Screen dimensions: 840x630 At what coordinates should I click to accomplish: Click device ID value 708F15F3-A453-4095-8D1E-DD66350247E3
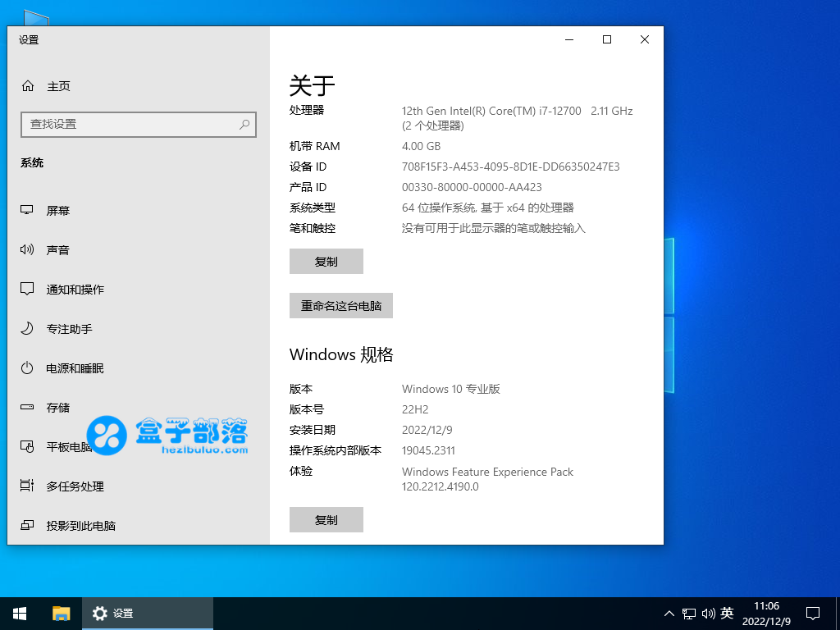(x=510, y=167)
